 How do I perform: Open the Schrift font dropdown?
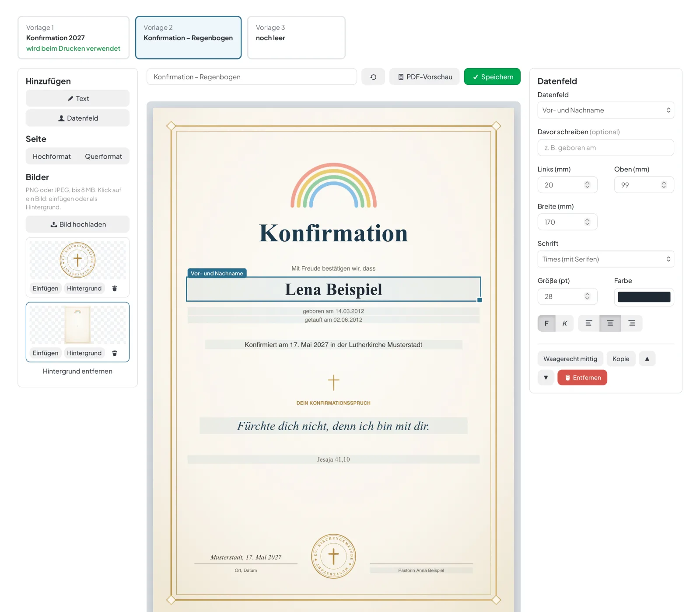tap(605, 259)
